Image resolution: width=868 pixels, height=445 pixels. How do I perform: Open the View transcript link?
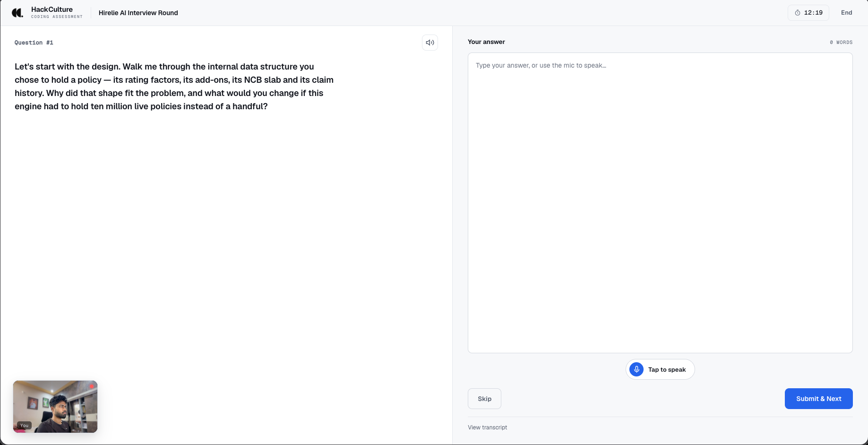click(x=488, y=428)
